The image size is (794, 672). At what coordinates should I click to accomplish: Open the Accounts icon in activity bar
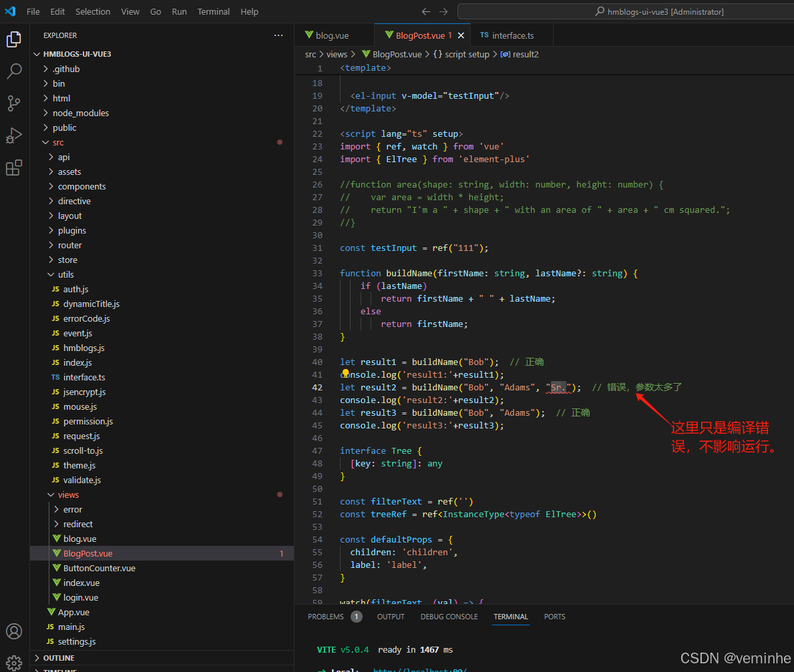pos(14,631)
